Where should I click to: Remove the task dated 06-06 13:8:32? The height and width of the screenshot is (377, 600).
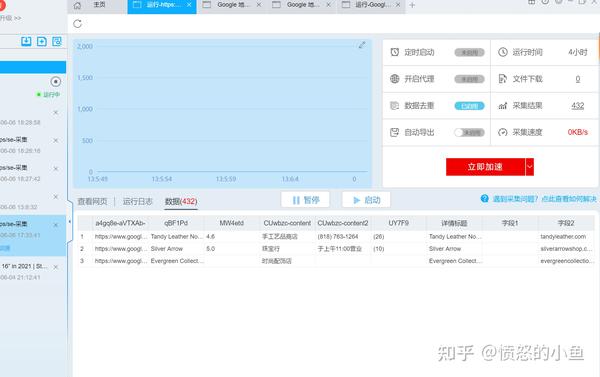[56, 197]
